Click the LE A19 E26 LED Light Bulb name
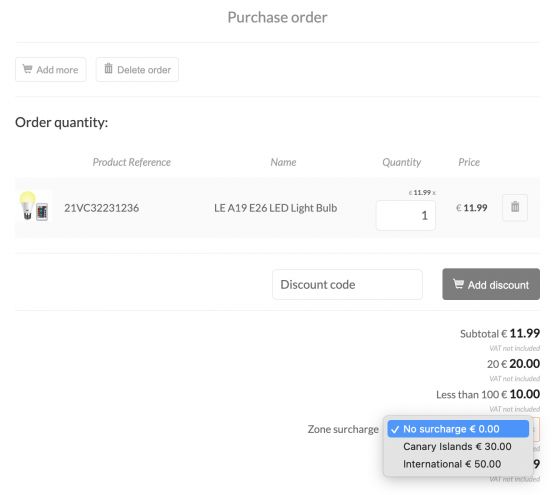Viewport: 560px width, 495px height. pyautogui.click(x=275, y=208)
